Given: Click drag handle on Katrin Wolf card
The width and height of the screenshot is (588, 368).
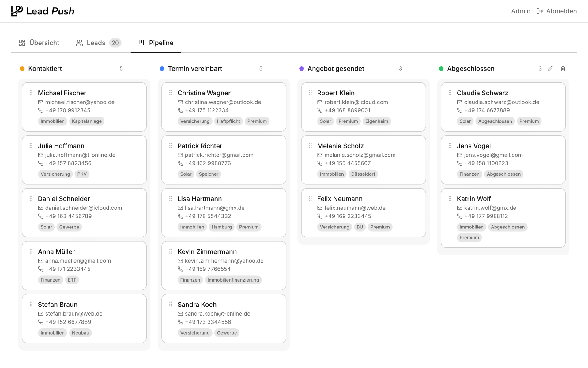Looking at the screenshot, I should click(x=450, y=198).
